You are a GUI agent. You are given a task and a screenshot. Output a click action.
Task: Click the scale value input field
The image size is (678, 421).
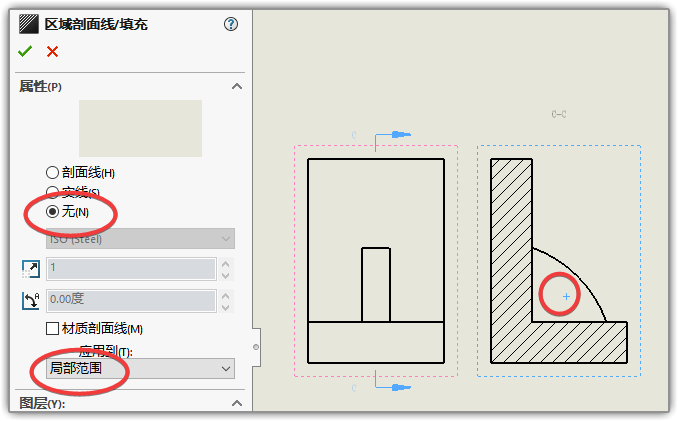(130, 268)
